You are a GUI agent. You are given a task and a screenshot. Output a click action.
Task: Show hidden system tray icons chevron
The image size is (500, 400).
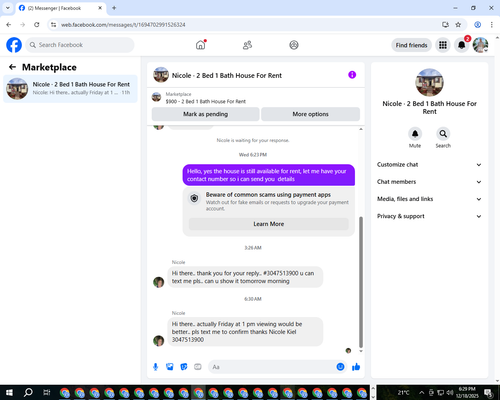421,392
